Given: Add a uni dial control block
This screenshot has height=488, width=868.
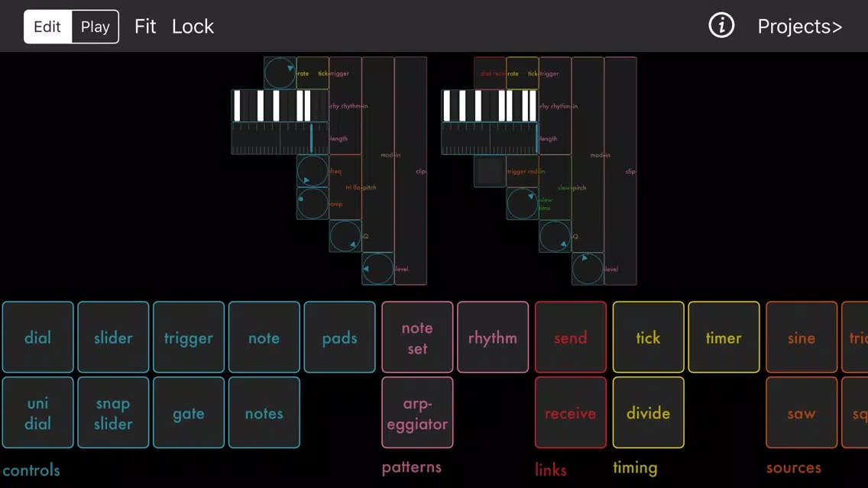Looking at the screenshot, I should 37,412.
